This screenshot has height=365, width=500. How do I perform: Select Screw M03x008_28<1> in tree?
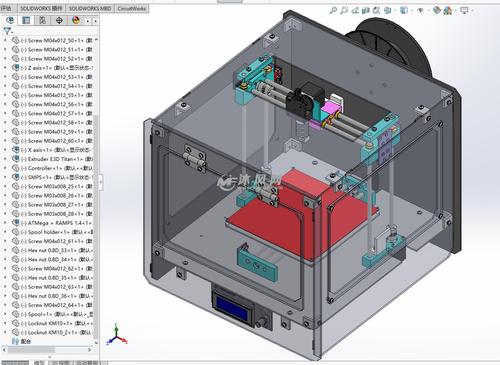52,214
